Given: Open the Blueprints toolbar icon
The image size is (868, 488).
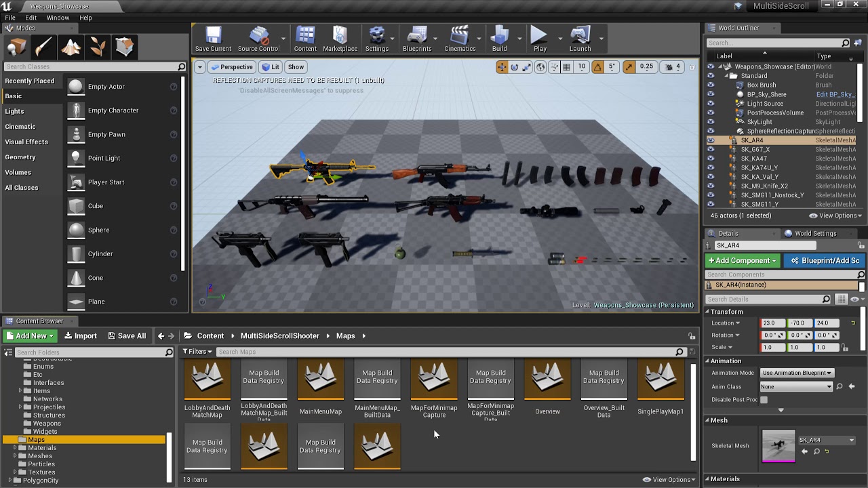Looking at the screenshot, I should 417,39.
